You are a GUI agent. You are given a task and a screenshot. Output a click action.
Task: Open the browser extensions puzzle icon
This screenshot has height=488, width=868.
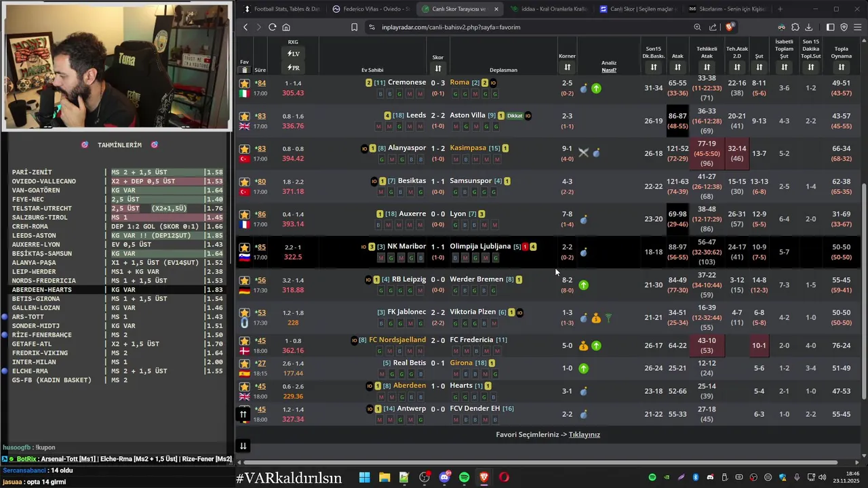pyautogui.click(x=795, y=27)
